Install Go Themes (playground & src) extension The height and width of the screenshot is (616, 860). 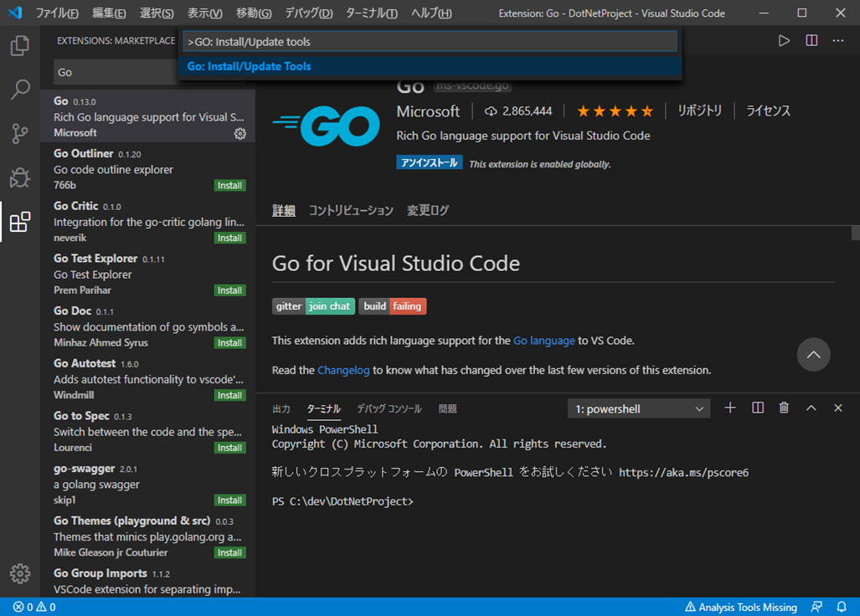click(x=229, y=552)
